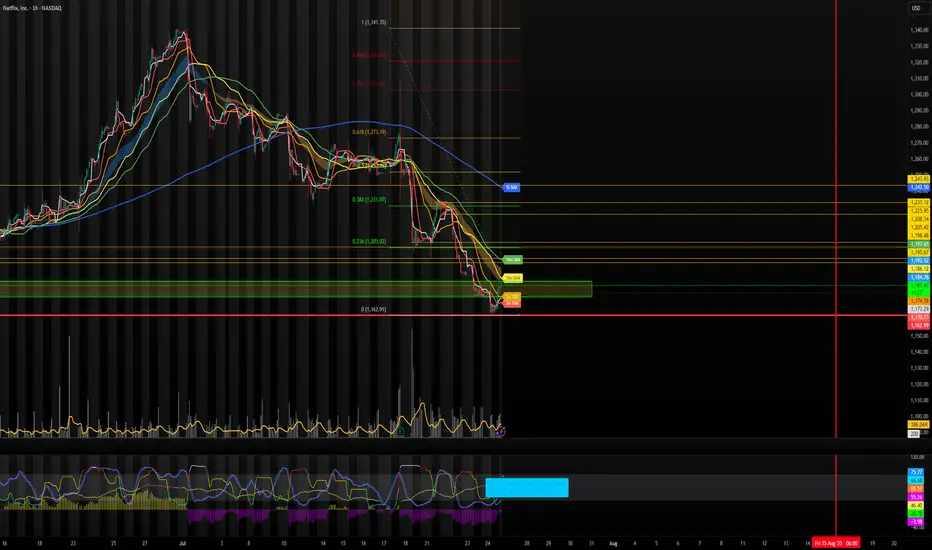Click the magenta -3.98 oscillator value
Screen dimensions: 932x550
[x=916, y=521]
